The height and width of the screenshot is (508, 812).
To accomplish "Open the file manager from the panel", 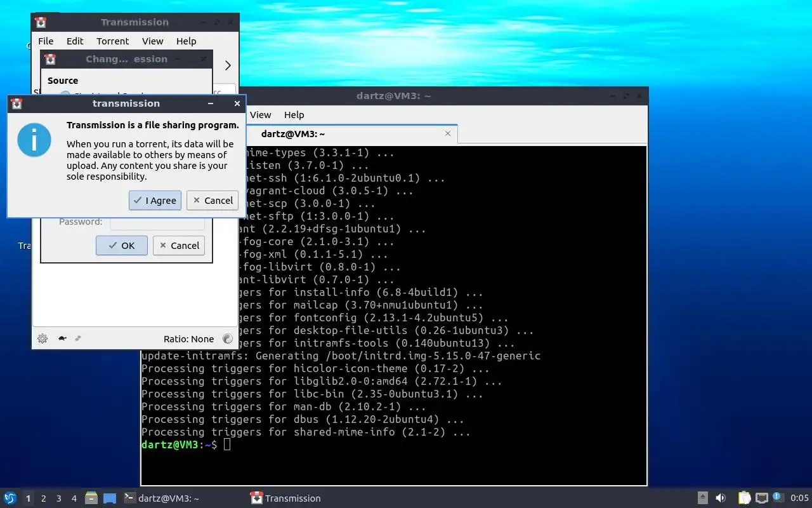I will coord(91,498).
